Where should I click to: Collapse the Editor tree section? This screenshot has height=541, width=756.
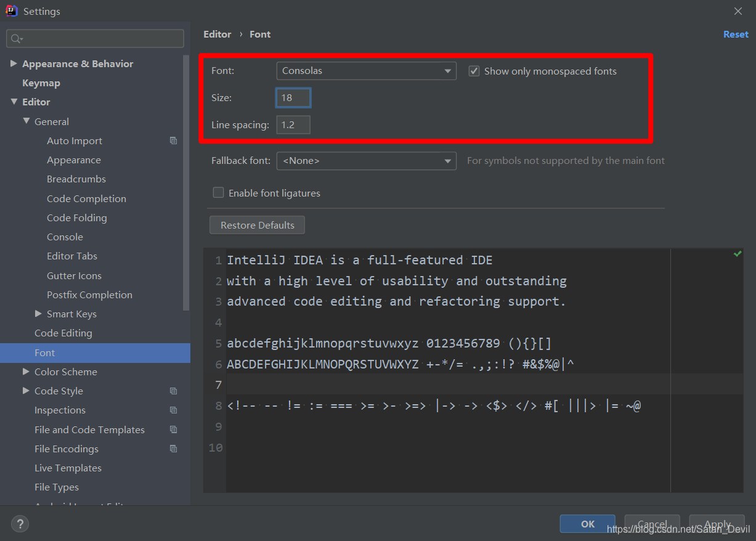click(14, 102)
